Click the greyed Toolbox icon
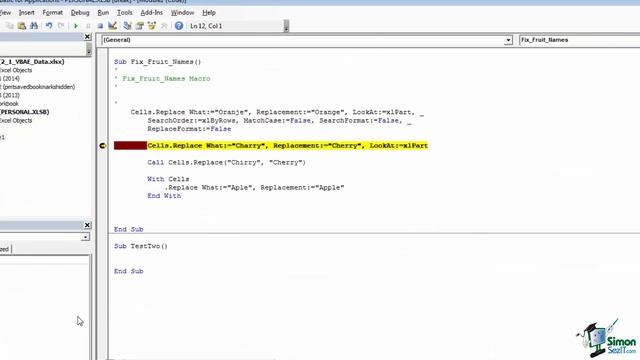 click(164, 26)
